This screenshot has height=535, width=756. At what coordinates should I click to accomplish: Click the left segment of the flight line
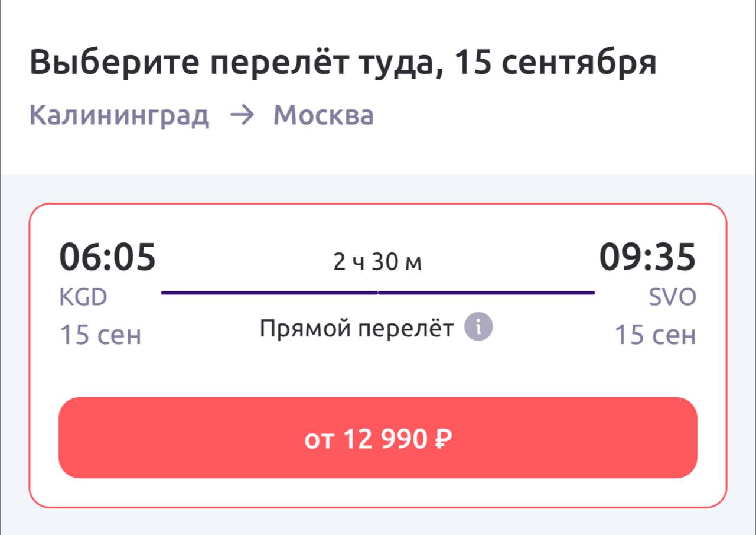[269, 292]
